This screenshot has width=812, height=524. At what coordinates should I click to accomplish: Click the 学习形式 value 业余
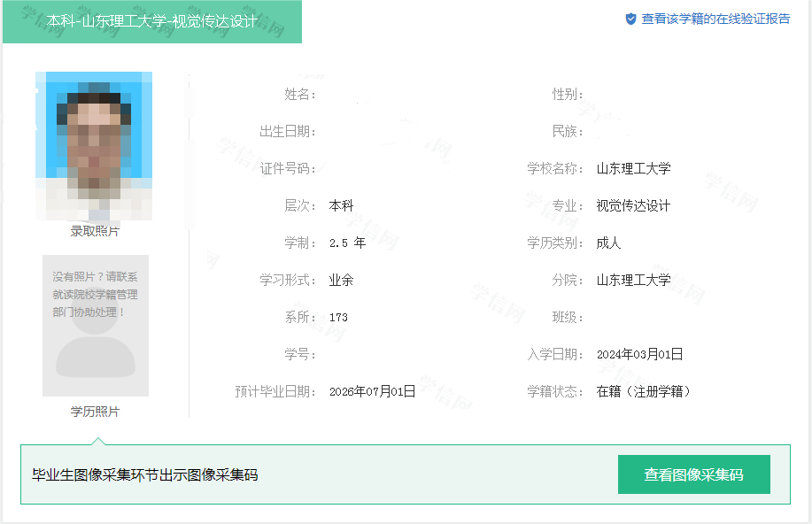tap(341, 280)
